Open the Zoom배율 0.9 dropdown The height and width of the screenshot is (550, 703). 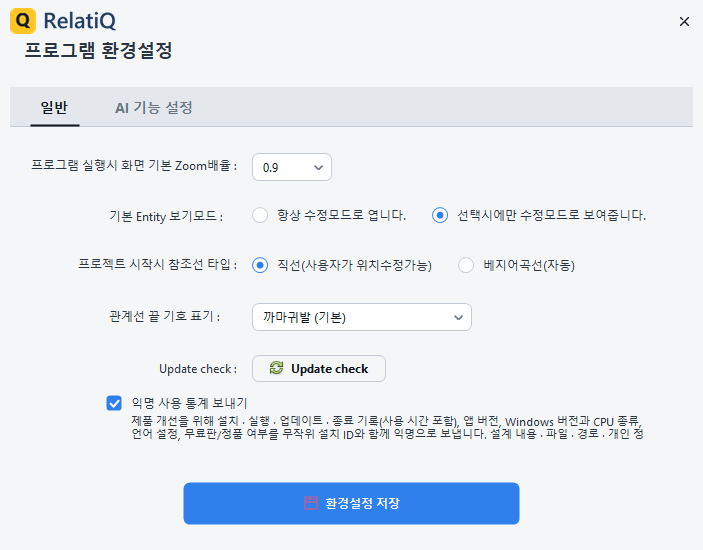coord(292,167)
